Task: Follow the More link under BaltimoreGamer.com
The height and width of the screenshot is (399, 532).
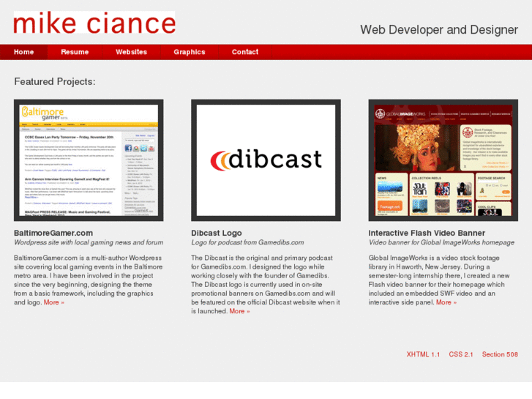Action: tap(54, 302)
